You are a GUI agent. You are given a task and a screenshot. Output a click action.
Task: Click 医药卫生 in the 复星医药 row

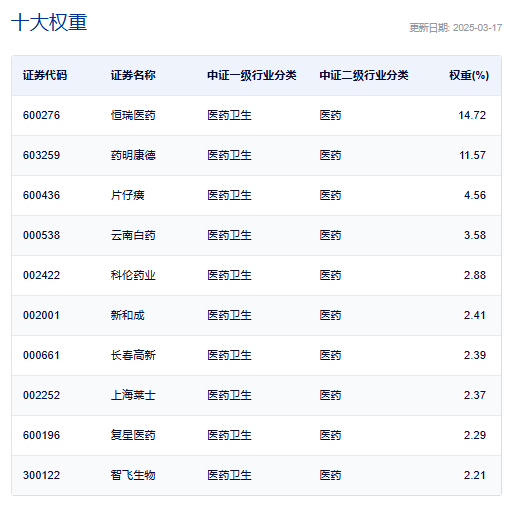229,435
